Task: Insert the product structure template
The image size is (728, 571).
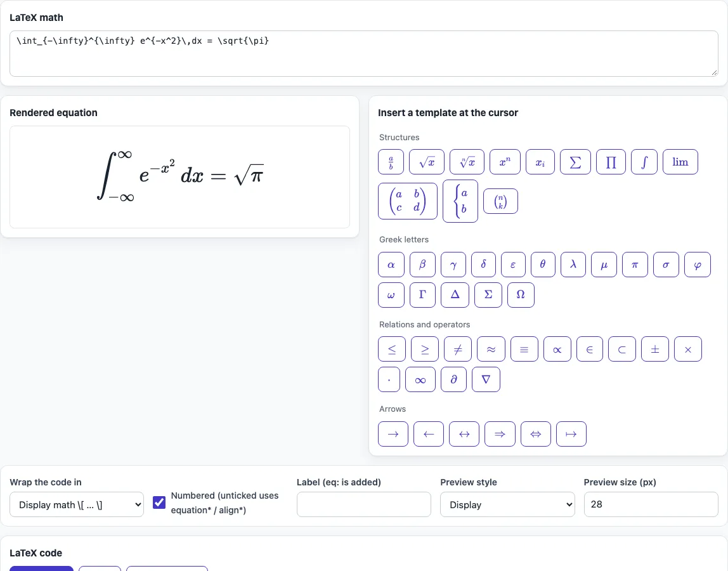Action: (x=611, y=162)
